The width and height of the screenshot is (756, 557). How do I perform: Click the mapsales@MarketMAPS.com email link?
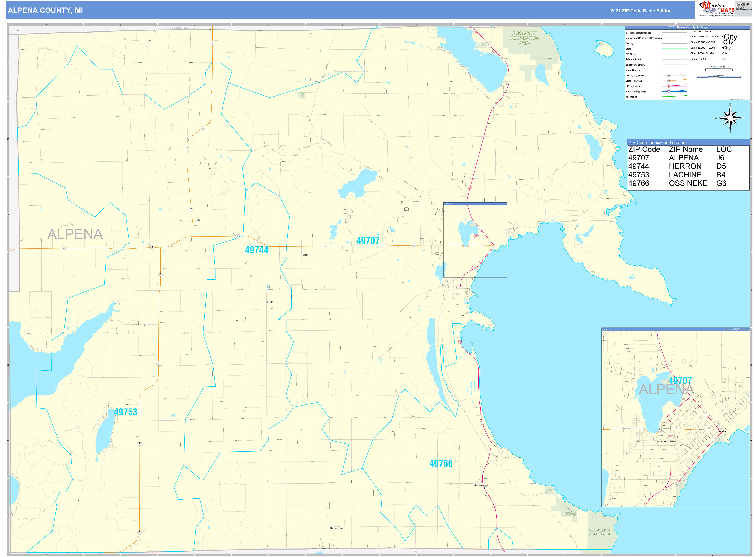[744, 10]
